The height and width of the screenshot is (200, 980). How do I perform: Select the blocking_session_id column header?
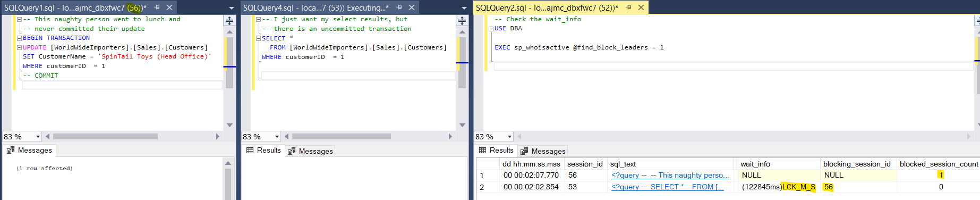pyautogui.click(x=857, y=164)
